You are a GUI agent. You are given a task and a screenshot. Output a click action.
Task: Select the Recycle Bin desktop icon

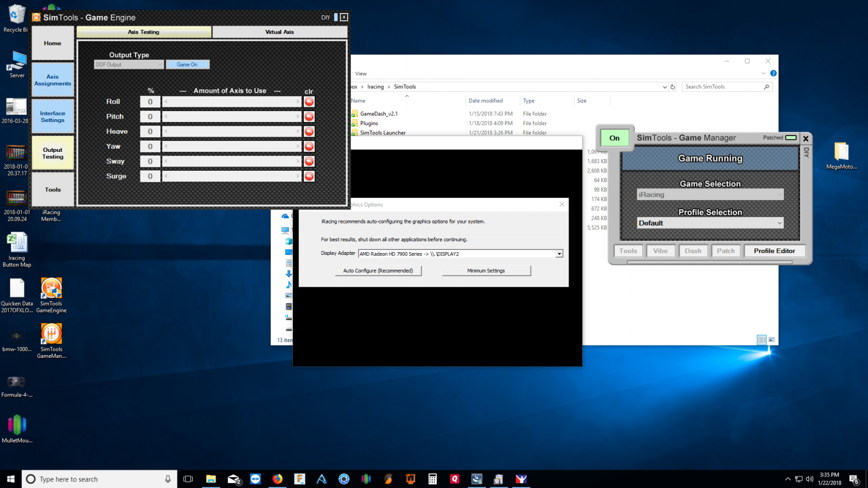16,18
